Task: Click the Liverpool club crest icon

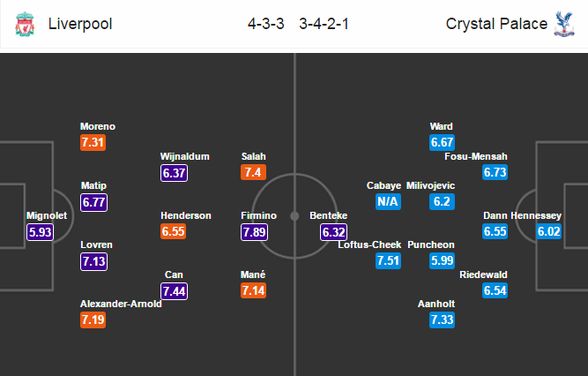Action: (x=25, y=24)
